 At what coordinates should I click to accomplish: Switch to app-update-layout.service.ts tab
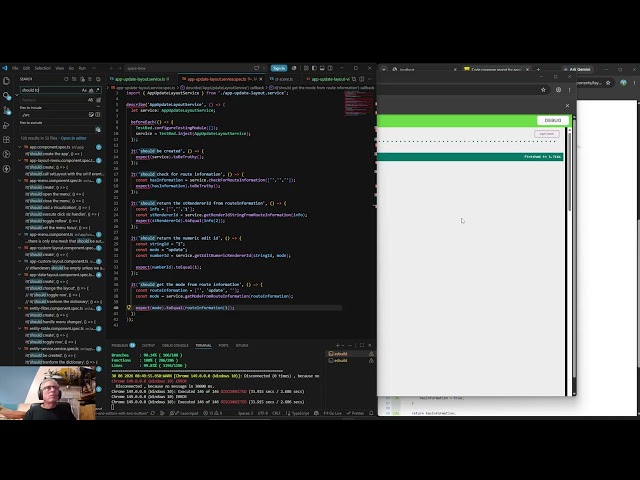tap(140, 79)
